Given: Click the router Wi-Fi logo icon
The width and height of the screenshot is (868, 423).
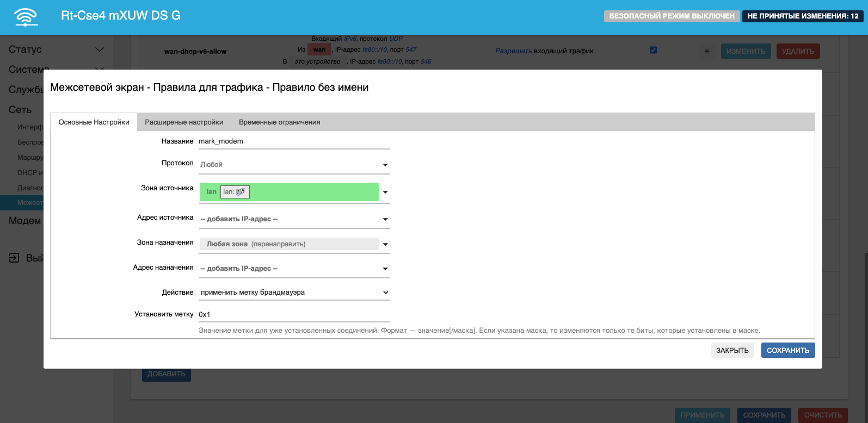Looking at the screenshot, I should (x=26, y=17).
